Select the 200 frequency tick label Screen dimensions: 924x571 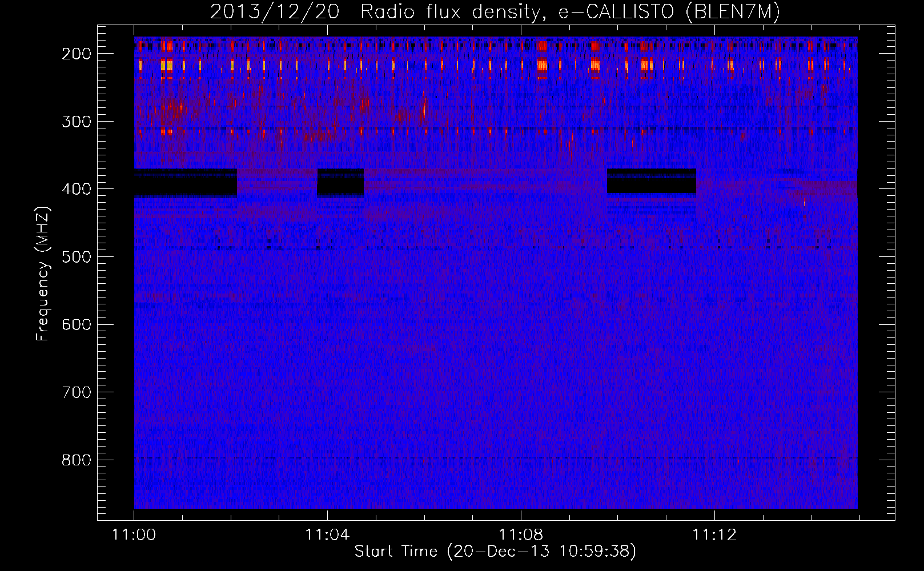[x=77, y=54]
